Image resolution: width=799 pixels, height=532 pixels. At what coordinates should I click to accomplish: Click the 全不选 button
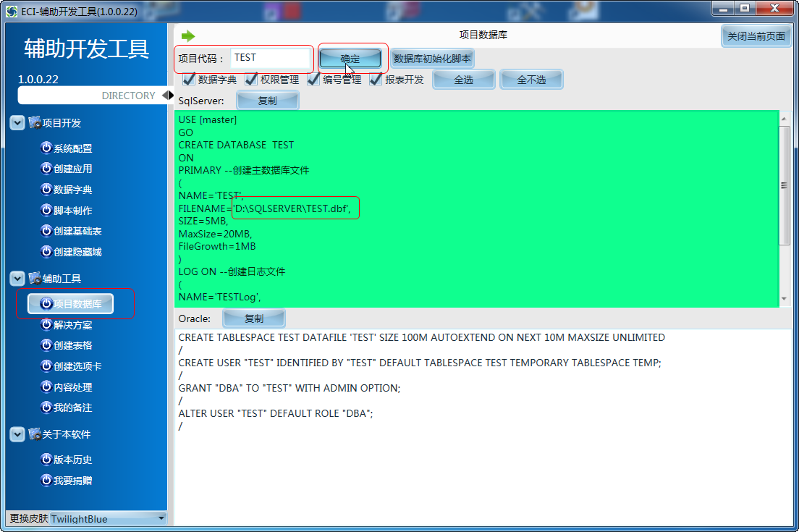pyautogui.click(x=531, y=80)
